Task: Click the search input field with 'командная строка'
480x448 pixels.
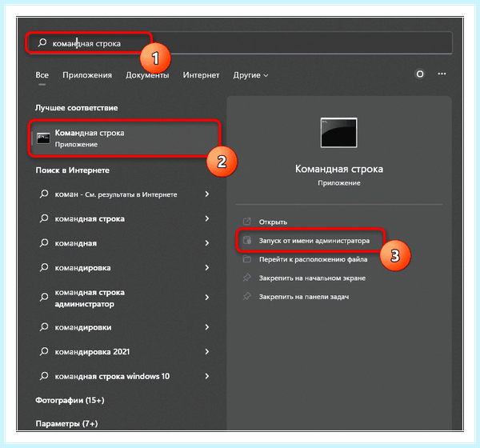Action: [x=239, y=43]
